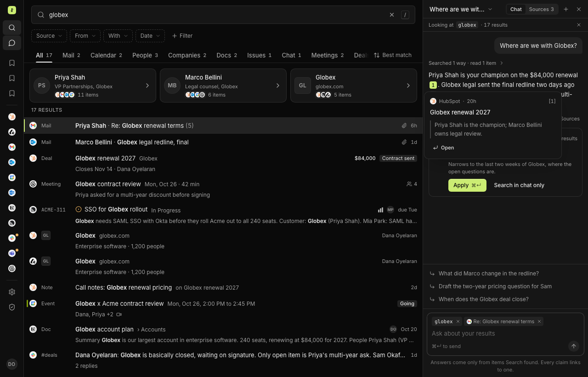Select the Chat toggle in side panel
This screenshot has width=588, height=377.
coord(516,9)
